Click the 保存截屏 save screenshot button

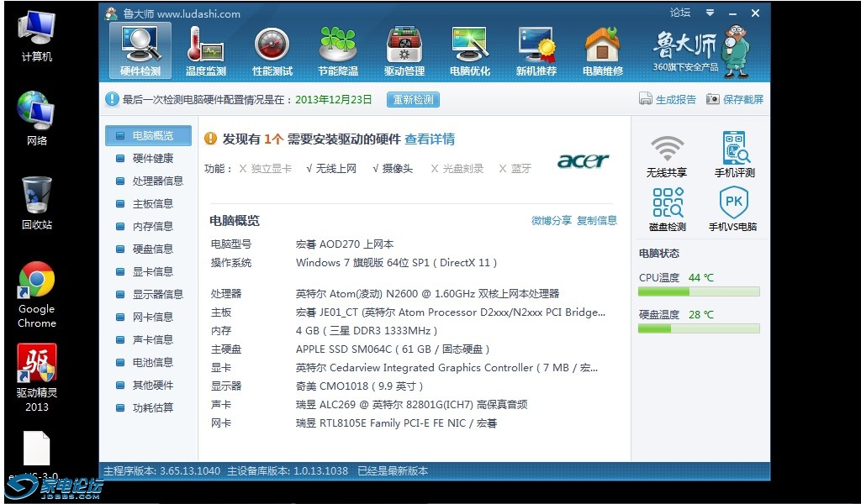click(735, 99)
